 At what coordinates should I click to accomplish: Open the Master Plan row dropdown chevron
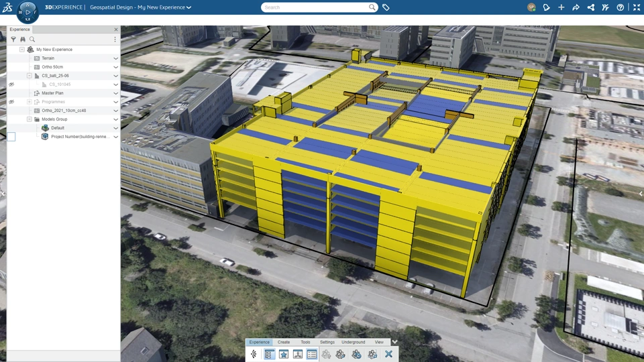pyautogui.click(x=115, y=93)
